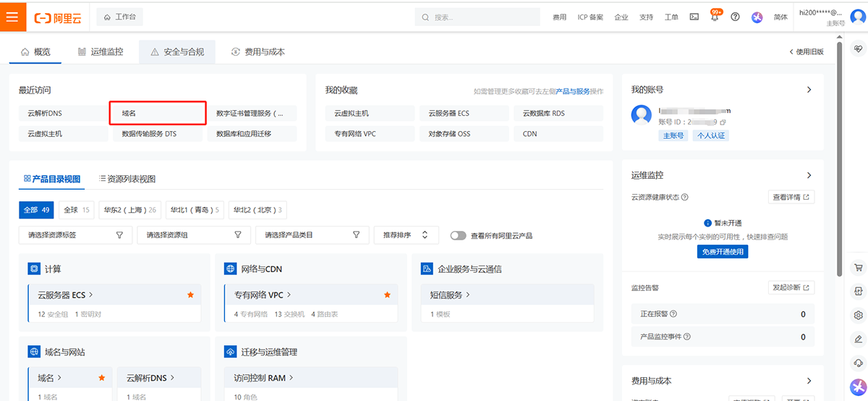Image resolution: width=868 pixels, height=401 pixels.
Task: Open the settings gear in right sidebar
Action: 859,315
